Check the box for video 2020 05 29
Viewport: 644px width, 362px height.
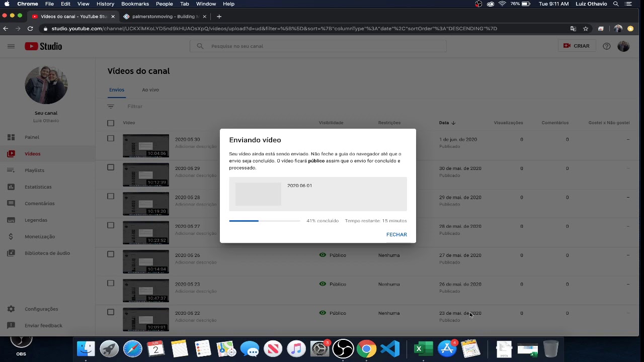pyautogui.click(x=111, y=167)
